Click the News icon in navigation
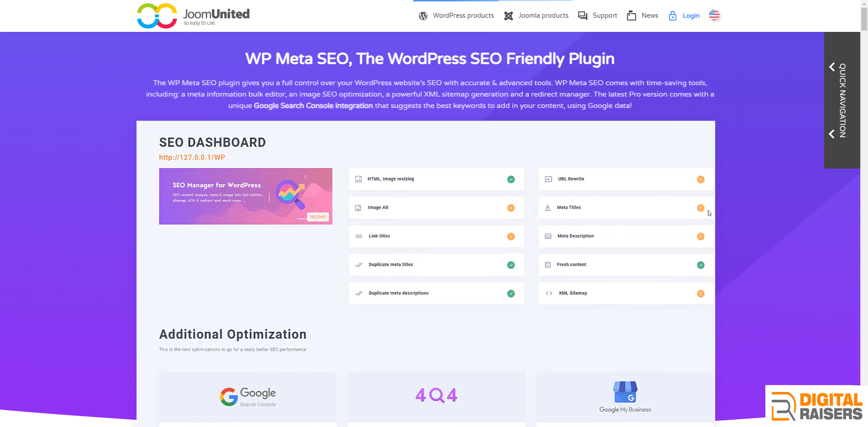 631,15
